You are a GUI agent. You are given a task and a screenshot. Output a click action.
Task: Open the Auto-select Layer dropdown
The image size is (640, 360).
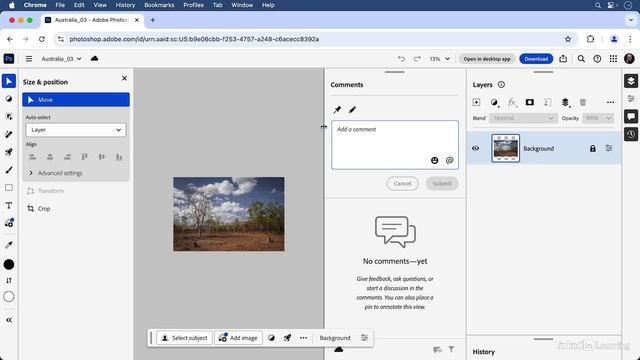(x=76, y=130)
